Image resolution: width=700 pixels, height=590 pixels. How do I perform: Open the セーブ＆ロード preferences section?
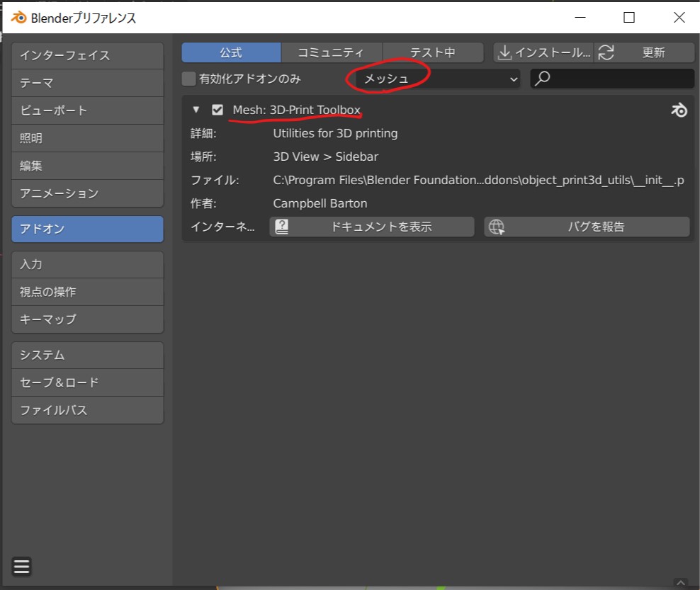88,383
